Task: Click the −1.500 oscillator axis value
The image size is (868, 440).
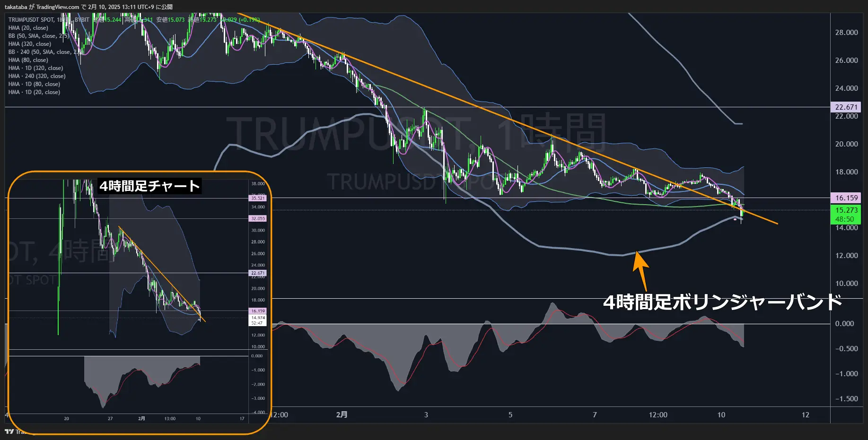Action: 846,399
